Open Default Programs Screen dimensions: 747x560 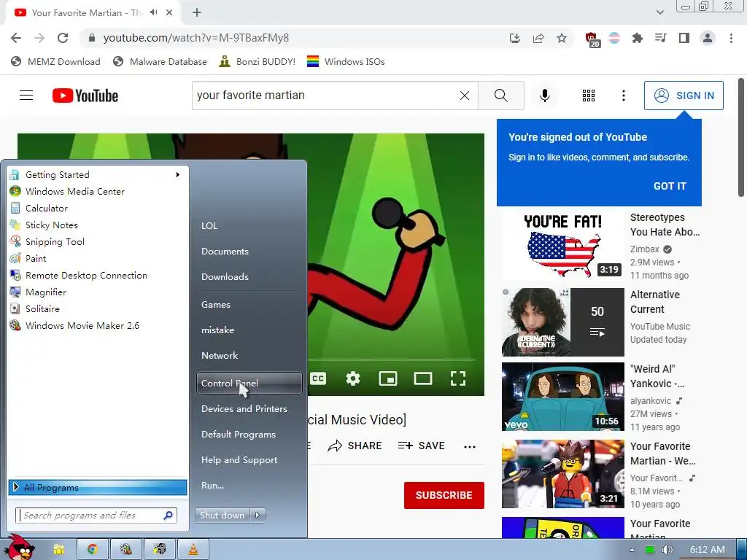coord(239,435)
